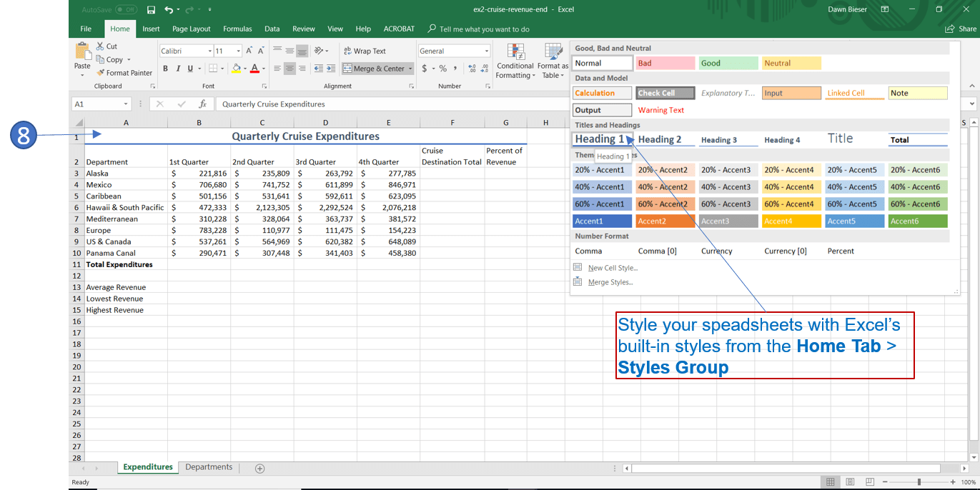Toggle the AutoSave switch
Screen dimensions: 980x490
click(126, 10)
